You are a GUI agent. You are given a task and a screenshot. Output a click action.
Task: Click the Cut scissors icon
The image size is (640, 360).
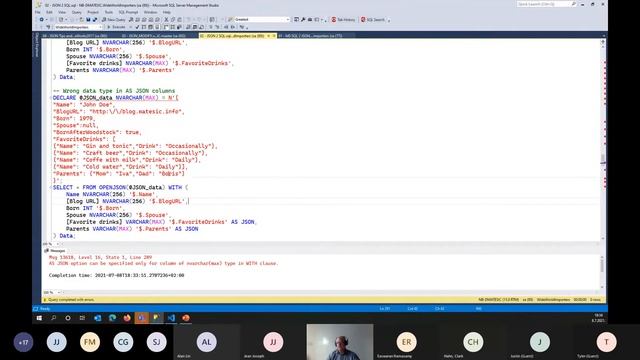point(167,20)
